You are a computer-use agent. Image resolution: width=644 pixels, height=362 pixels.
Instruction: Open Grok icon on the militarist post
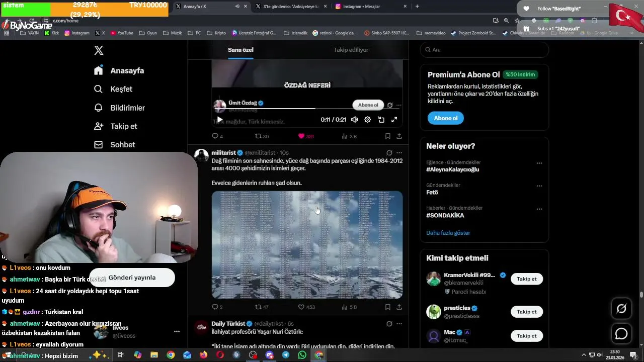pos(389,153)
